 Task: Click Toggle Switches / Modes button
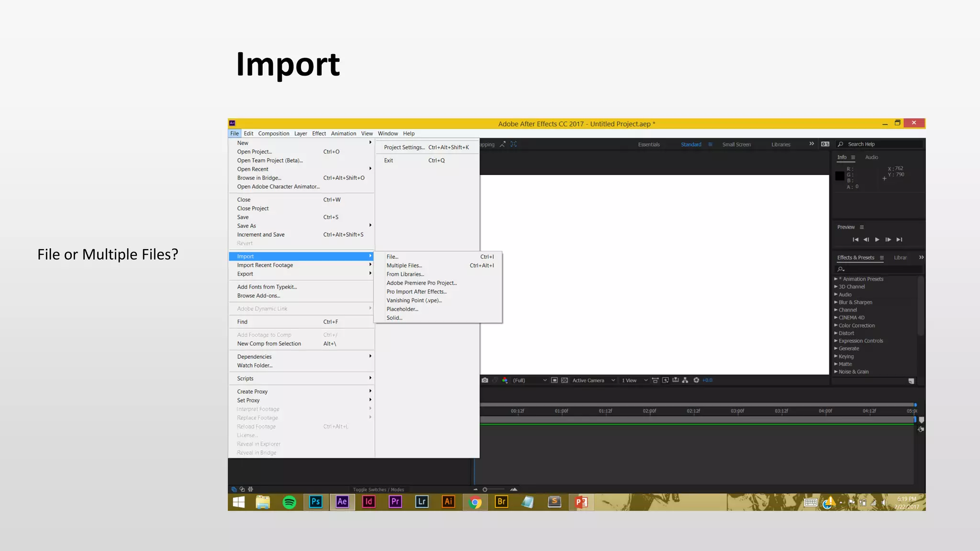click(x=379, y=490)
